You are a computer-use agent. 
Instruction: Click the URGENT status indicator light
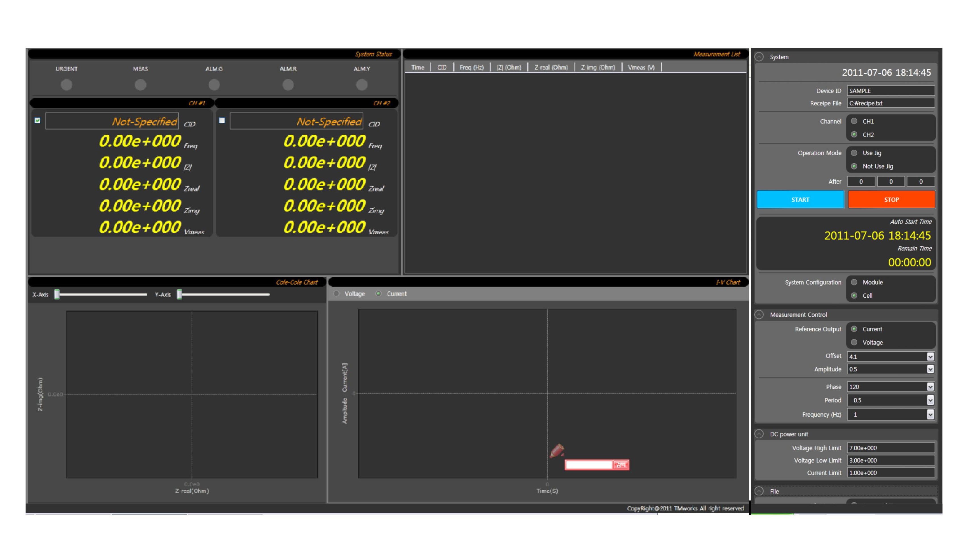66,85
